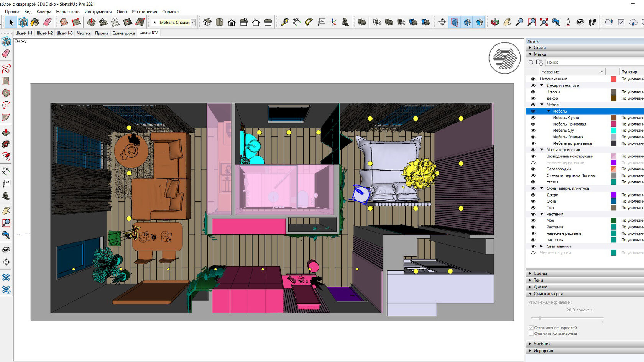
Task: Show the hidden Нижнее перекрытие tag
Action: pos(533,162)
